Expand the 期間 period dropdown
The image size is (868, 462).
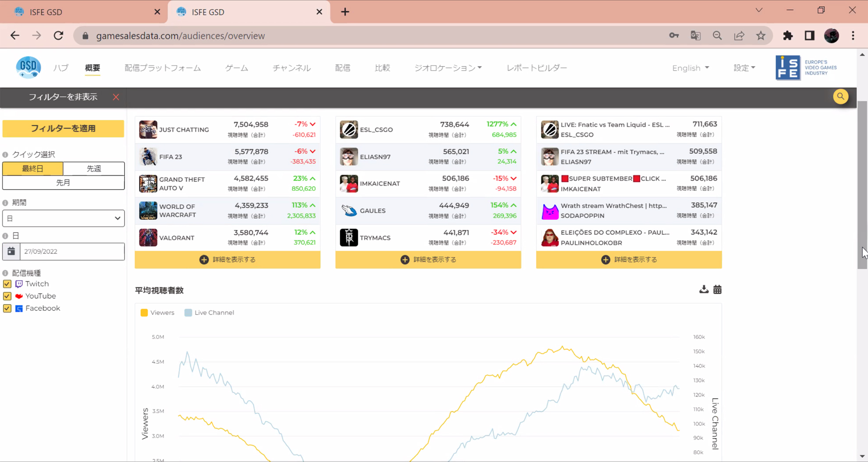pyautogui.click(x=64, y=218)
